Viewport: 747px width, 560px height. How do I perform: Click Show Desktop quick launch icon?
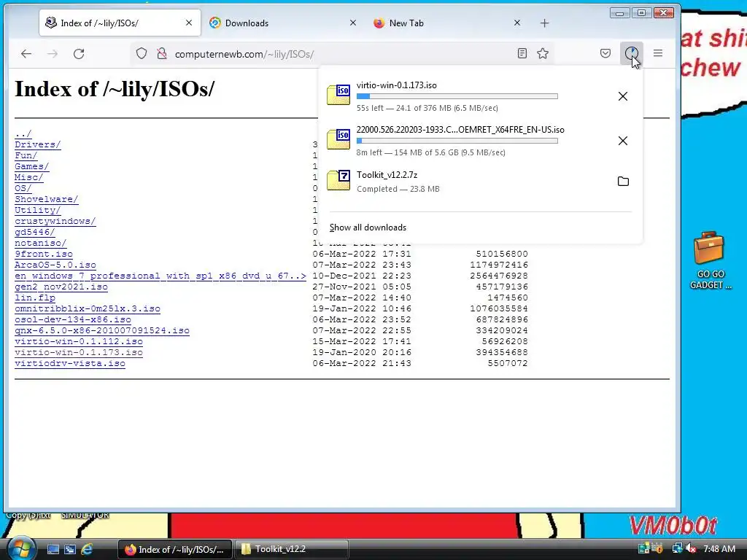coord(53,550)
